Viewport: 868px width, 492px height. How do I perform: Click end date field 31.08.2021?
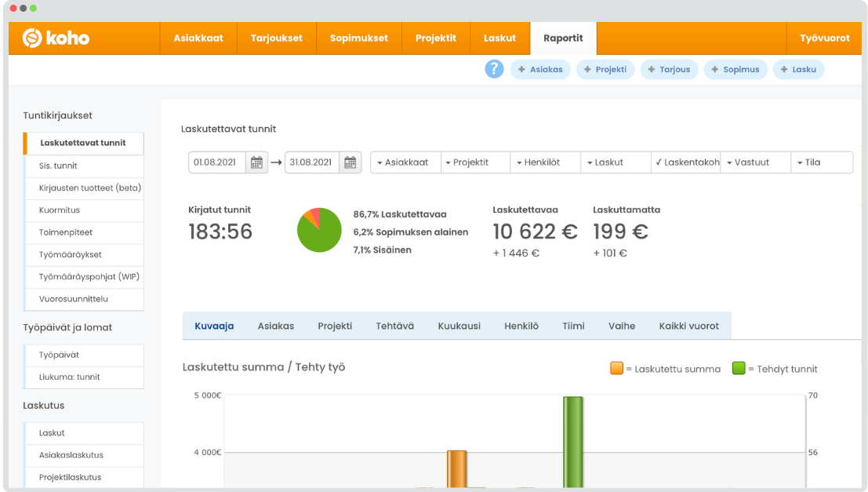311,162
